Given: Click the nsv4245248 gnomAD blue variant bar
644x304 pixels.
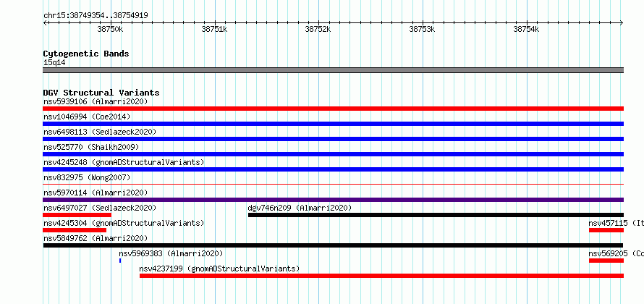Looking at the screenshot, I should [x=333, y=169].
